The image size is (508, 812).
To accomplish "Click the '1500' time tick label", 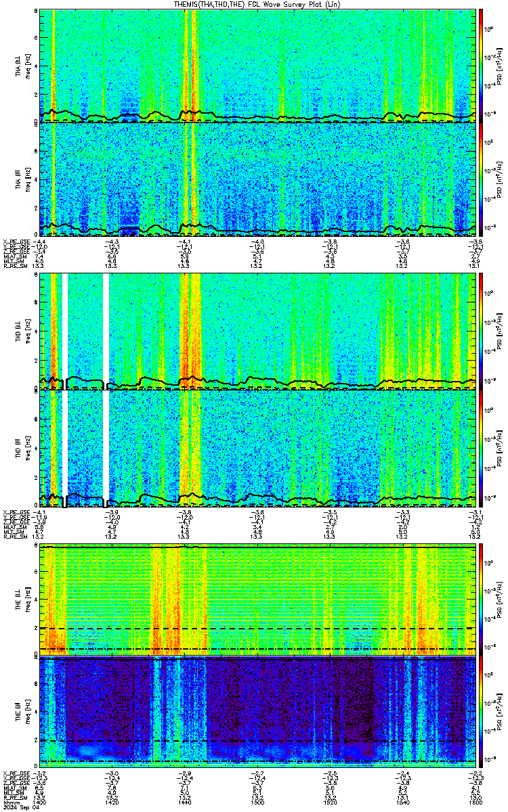I will click(257, 801).
